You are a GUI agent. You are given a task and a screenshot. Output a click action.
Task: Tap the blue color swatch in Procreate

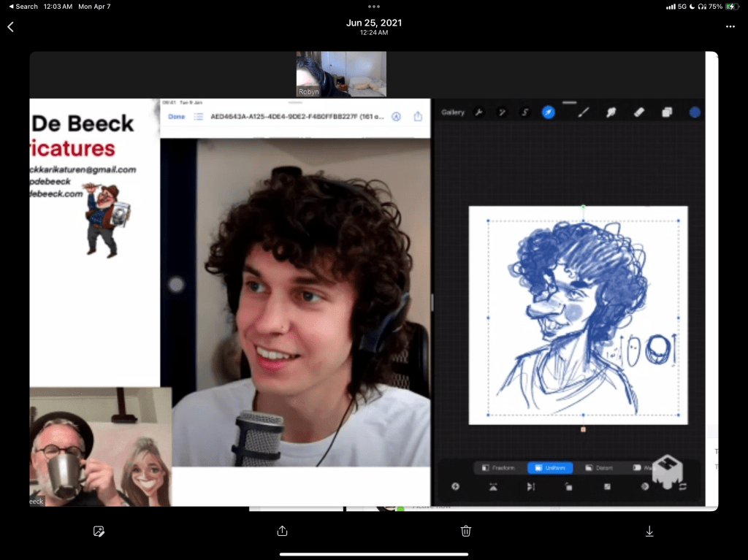pyautogui.click(x=695, y=112)
